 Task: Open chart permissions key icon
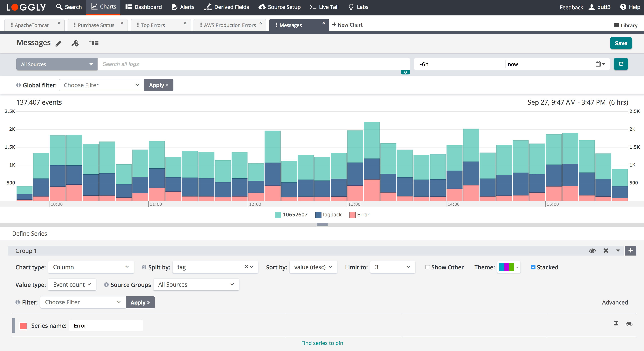click(75, 43)
